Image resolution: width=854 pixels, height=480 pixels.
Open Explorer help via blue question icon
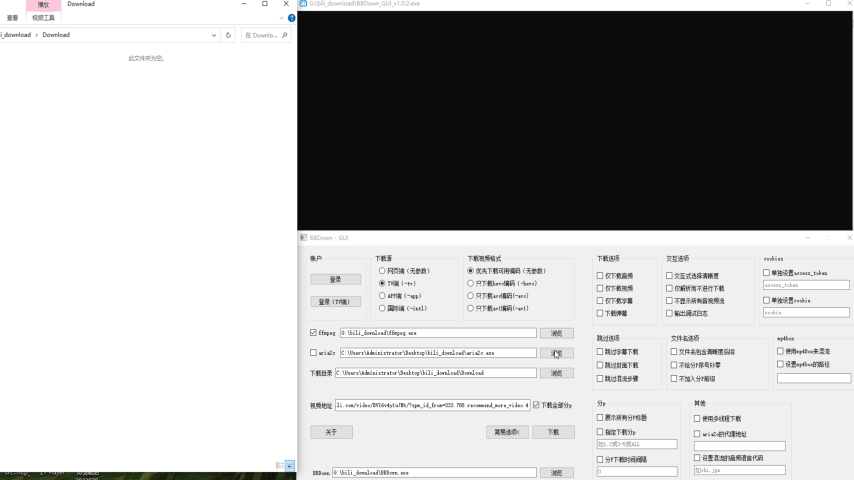pyautogui.click(x=292, y=18)
